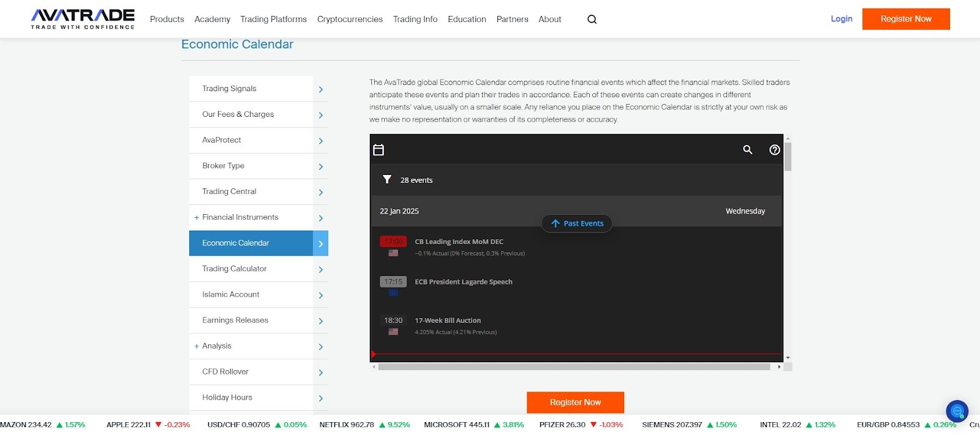This screenshot has height=435, width=980.
Task: Open AvaProtect sidebar link
Action: click(x=221, y=140)
